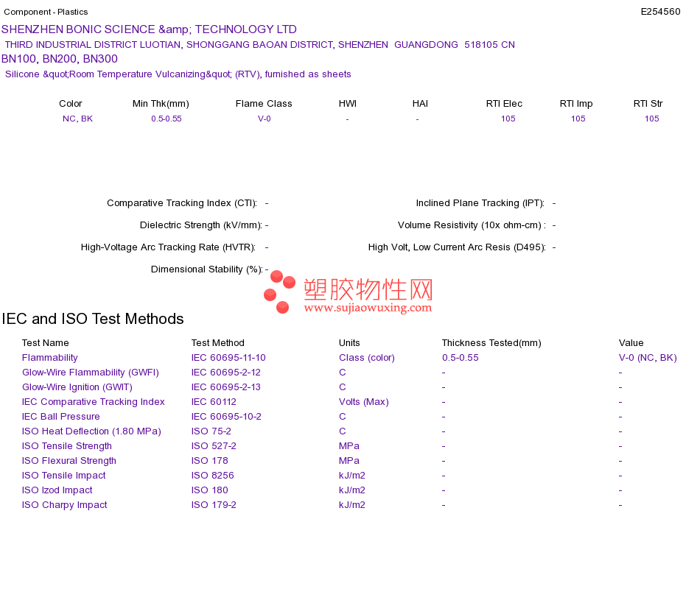
Task: Click the IEC 60695-10-2 test method
Action: click(226, 416)
